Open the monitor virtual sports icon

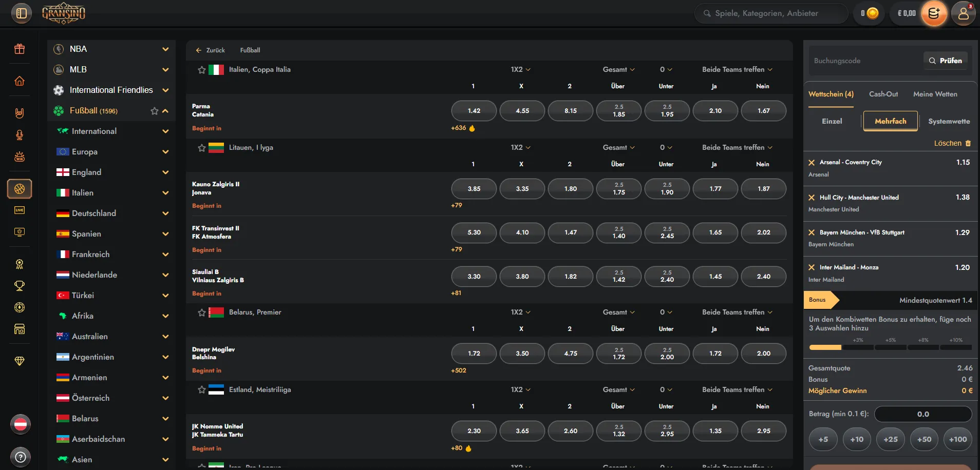pos(20,232)
